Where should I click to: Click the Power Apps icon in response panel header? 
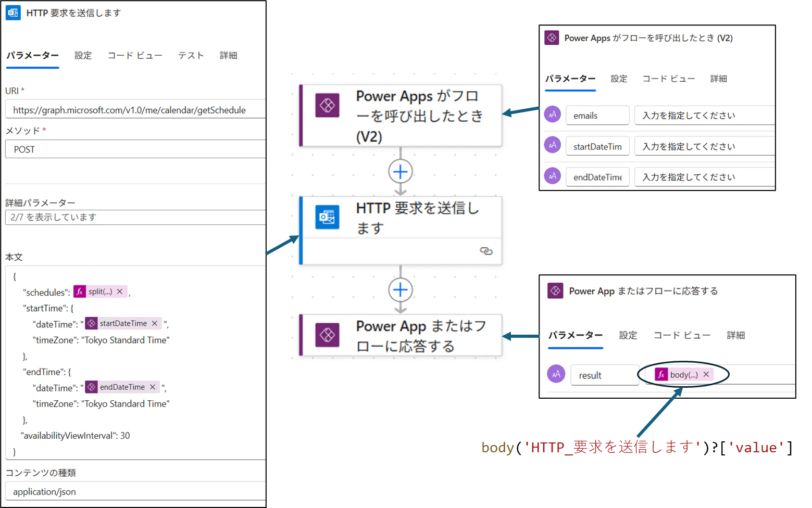pyautogui.click(x=556, y=290)
